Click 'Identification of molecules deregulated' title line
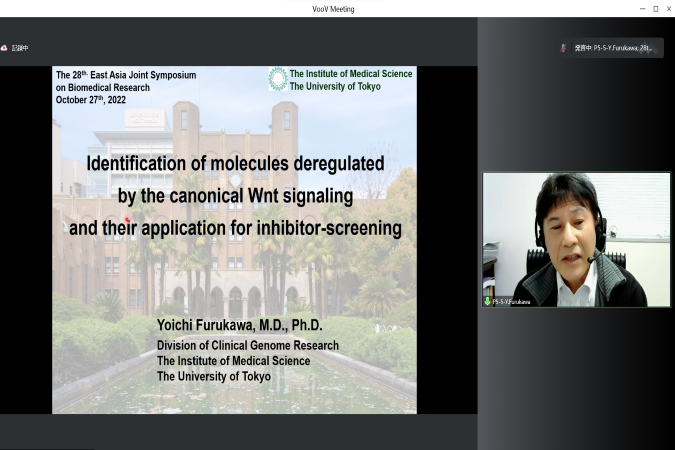 [x=235, y=164]
